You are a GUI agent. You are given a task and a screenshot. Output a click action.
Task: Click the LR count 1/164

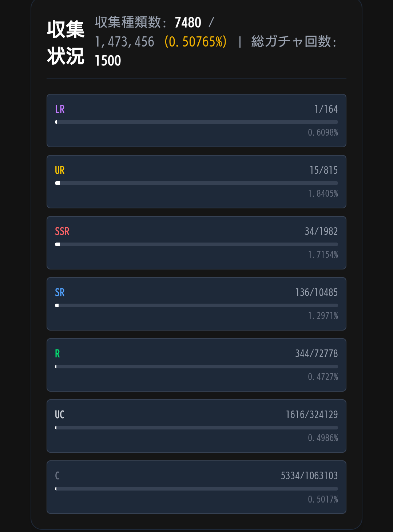(326, 109)
